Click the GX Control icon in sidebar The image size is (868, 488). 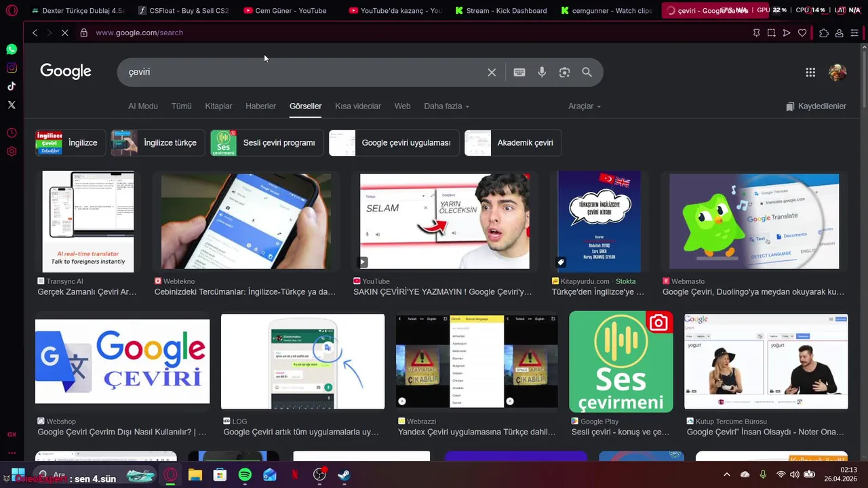coord(12,434)
